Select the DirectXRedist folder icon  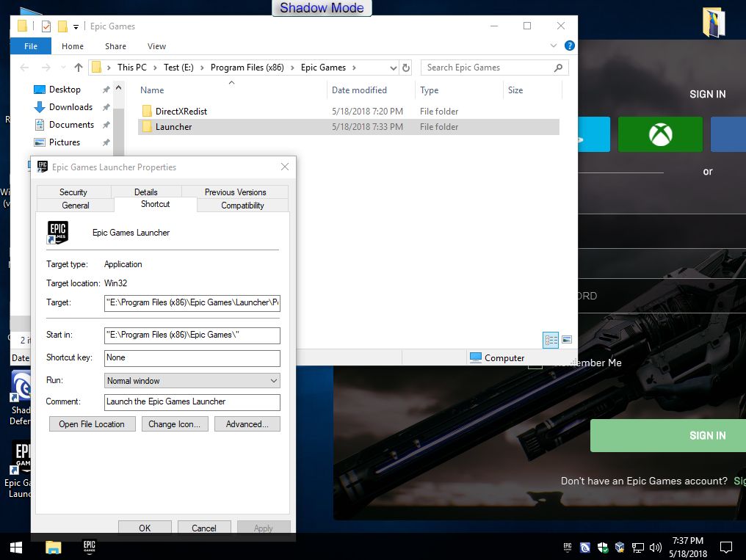point(147,112)
